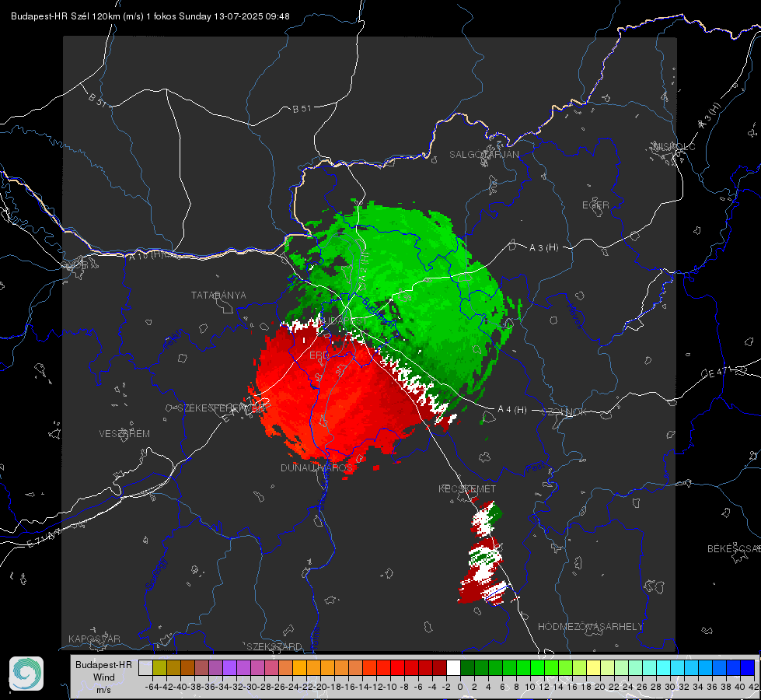Click the blue Heves county label
The height and width of the screenshot is (700, 761).
coord(574,316)
